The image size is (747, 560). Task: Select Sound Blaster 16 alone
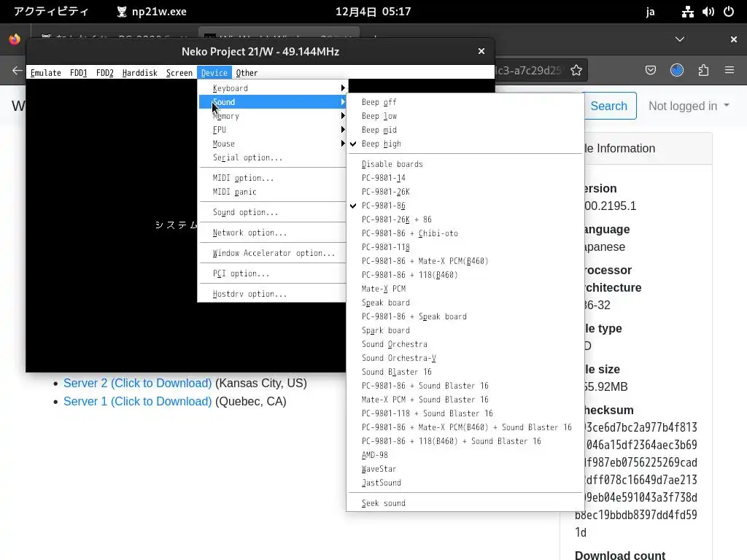(465, 371)
